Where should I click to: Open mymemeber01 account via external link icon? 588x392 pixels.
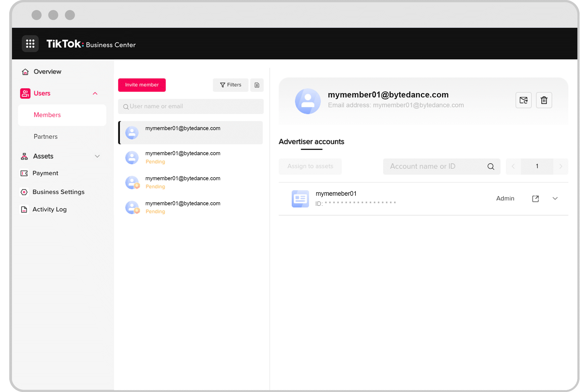[x=535, y=198]
